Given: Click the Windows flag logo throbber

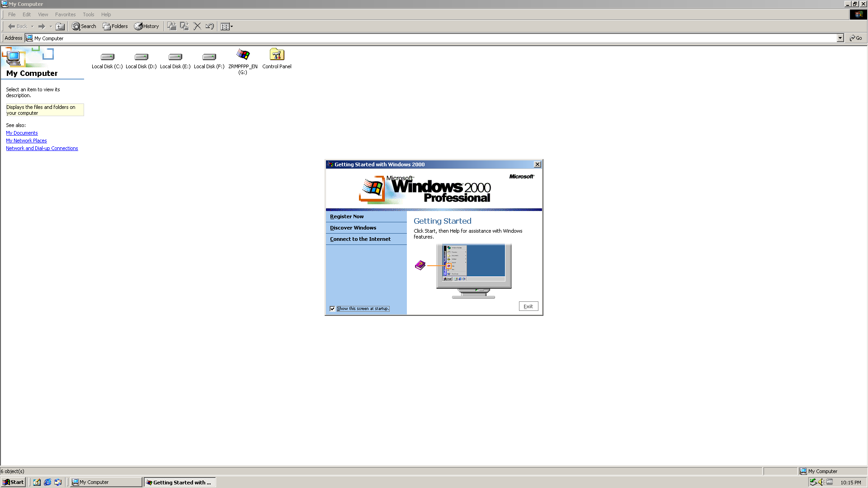Looking at the screenshot, I should (x=859, y=14).
